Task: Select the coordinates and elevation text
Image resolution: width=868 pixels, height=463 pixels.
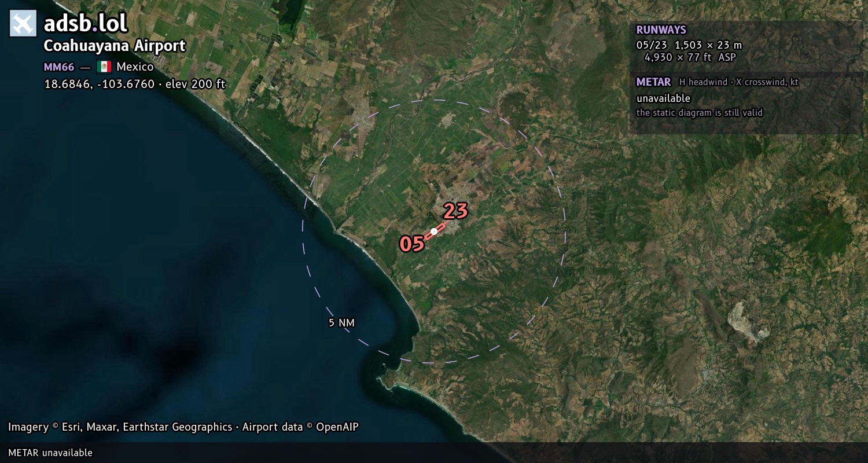Action: (x=135, y=84)
